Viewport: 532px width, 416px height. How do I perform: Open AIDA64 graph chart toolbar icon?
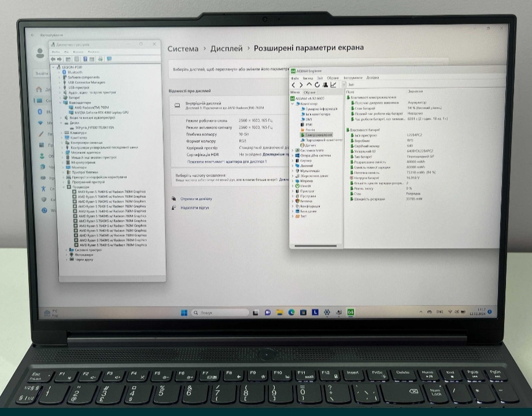click(333, 84)
